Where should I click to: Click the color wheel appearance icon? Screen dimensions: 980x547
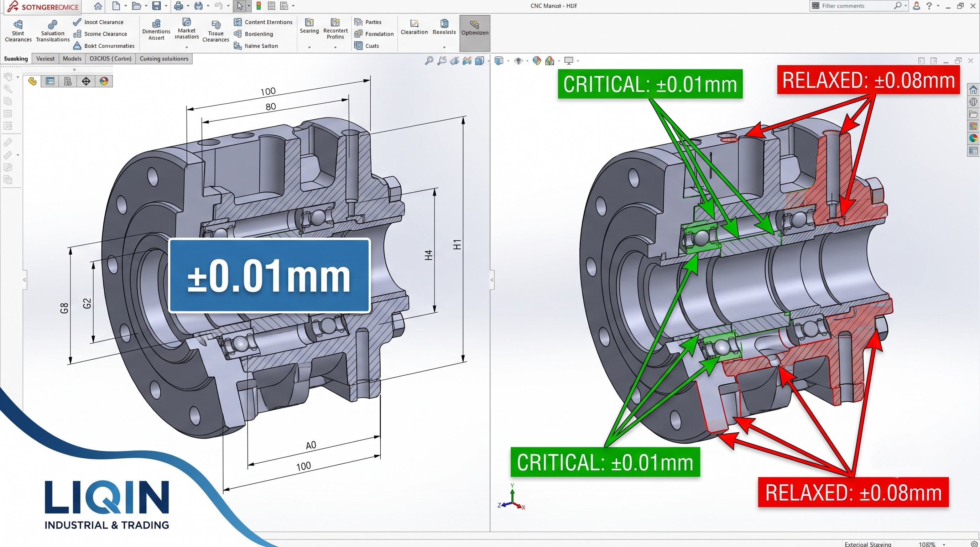pyautogui.click(x=104, y=81)
